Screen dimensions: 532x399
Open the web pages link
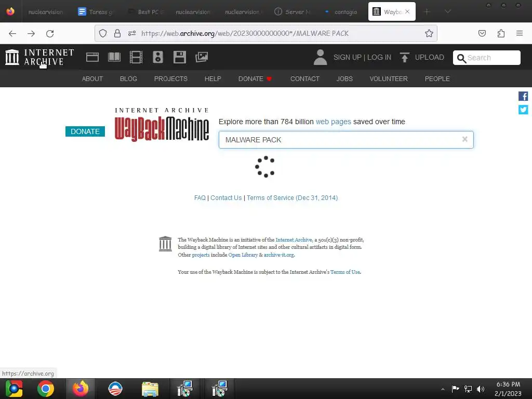coord(333,122)
